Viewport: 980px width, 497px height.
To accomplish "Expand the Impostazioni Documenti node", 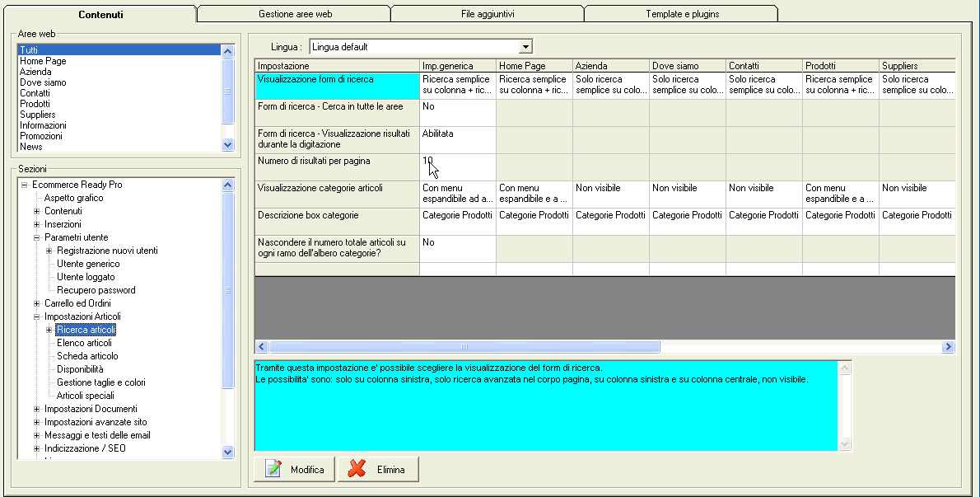I will (x=37, y=410).
